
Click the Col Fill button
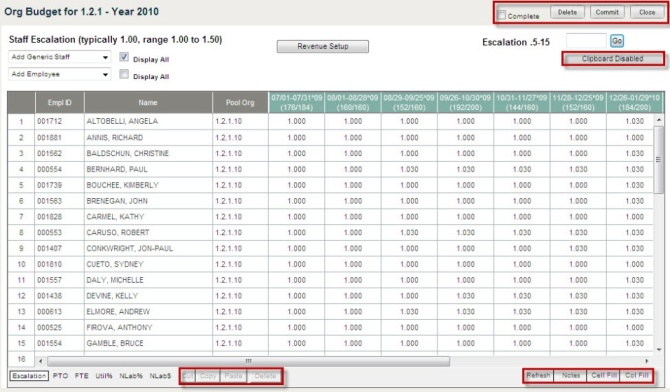point(637,375)
